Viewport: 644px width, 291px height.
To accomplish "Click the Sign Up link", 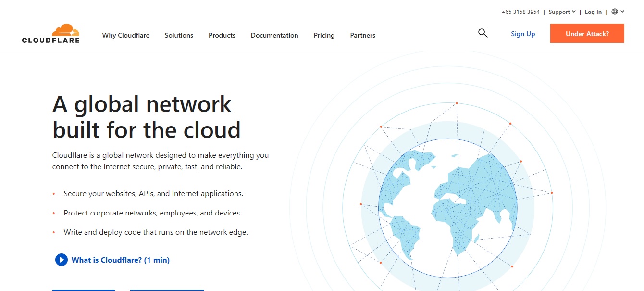I will coord(523,34).
